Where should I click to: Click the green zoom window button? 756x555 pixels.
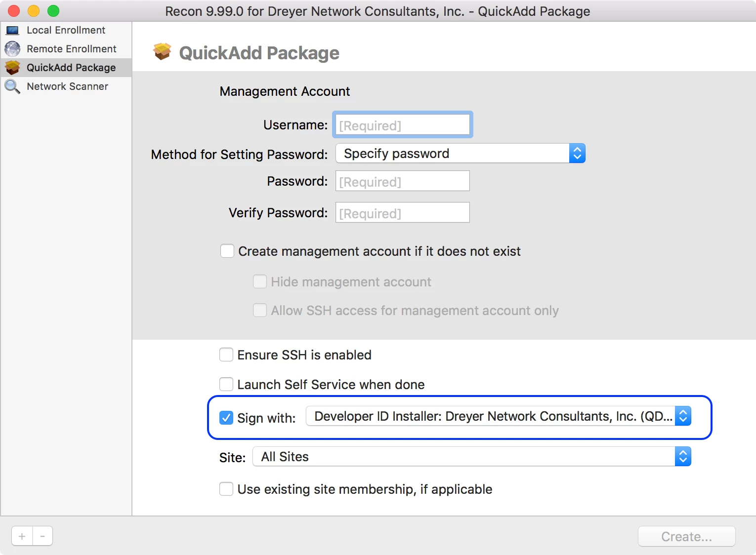53,11
